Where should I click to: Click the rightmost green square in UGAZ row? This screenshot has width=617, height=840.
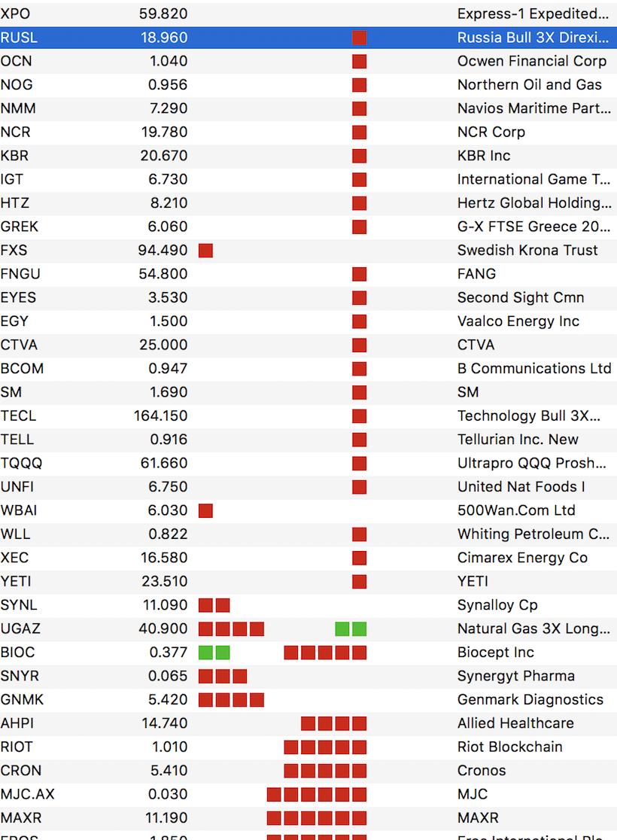coord(359,629)
